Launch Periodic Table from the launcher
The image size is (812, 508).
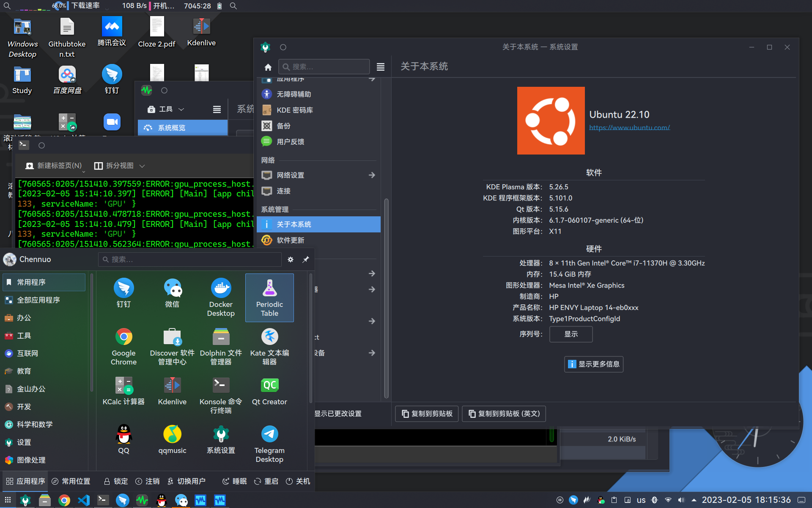pyautogui.click(x=269, y=297)
